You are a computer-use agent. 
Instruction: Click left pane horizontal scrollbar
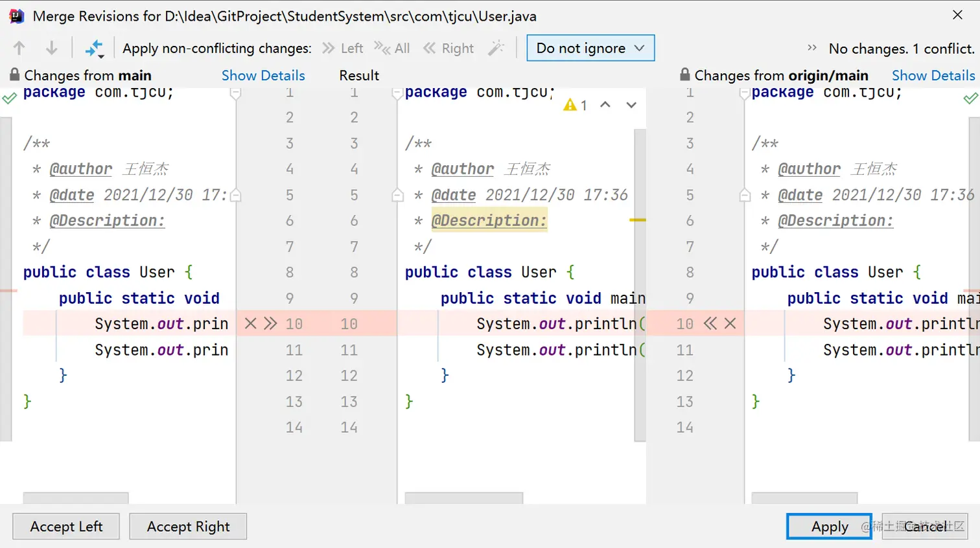pyautogui.click(x=76, y=498)
